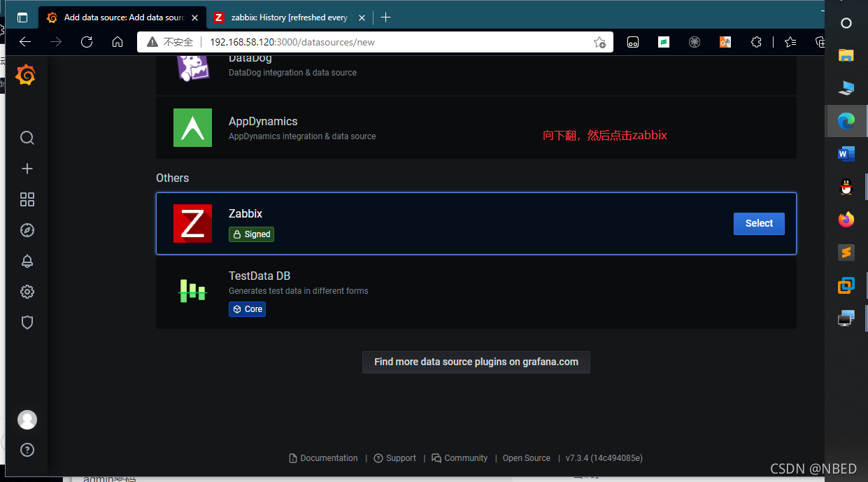This screenshot has height=482, width=868.
Task: Click the Core badge under TestData DB
Action: click(247, 309)
